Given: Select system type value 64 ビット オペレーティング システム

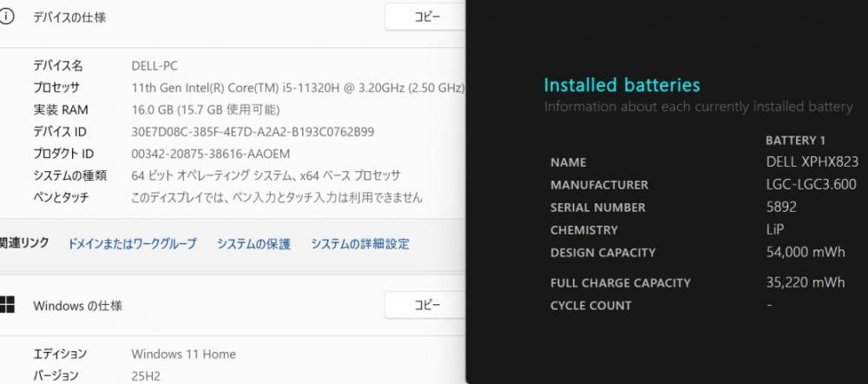Looking at the screenshot, I should (266, 175).
